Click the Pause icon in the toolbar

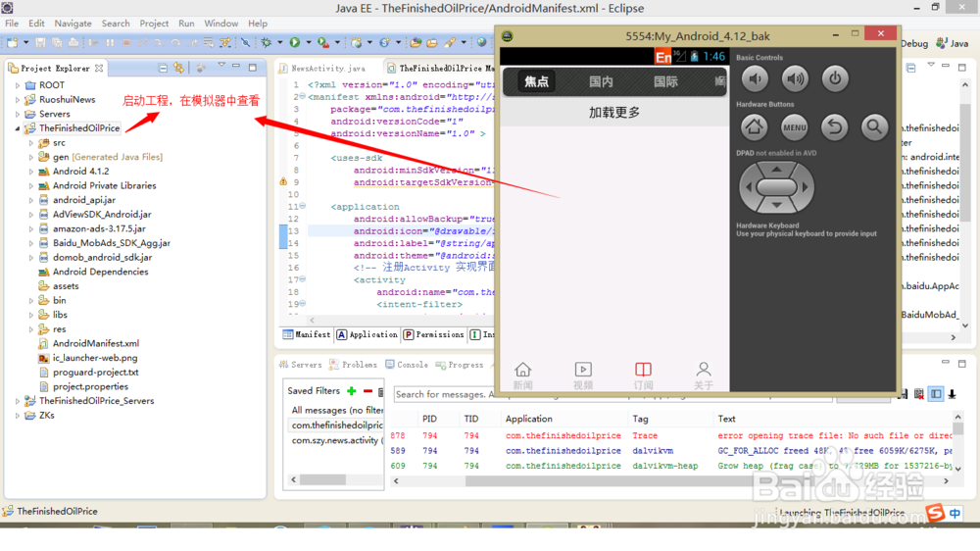[110, 42]
